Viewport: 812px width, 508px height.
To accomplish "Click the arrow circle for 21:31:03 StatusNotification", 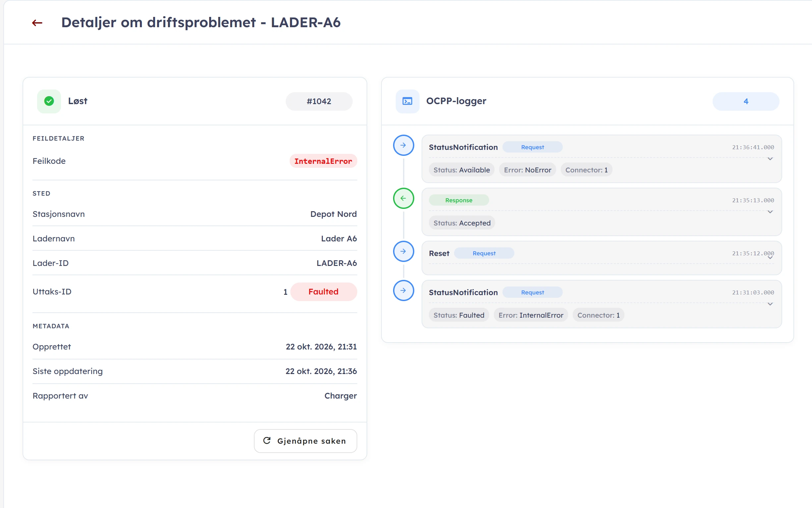I will pyautogui.click(x=403, y=290).
